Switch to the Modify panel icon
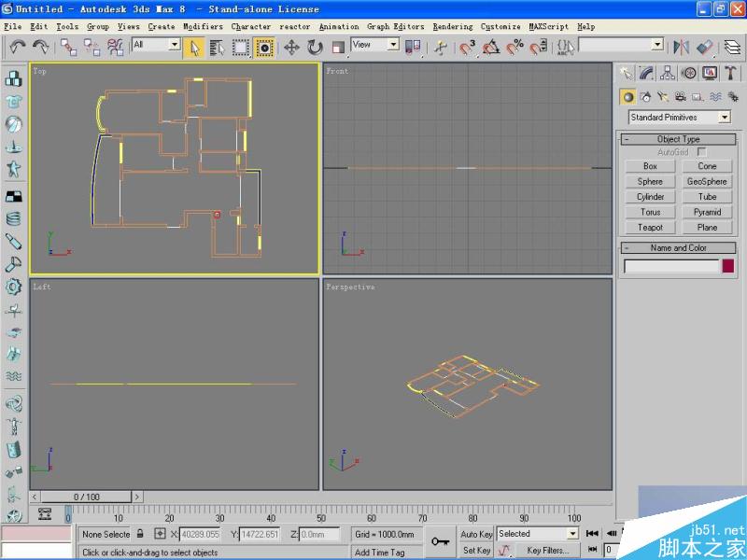 click(646, 73)
